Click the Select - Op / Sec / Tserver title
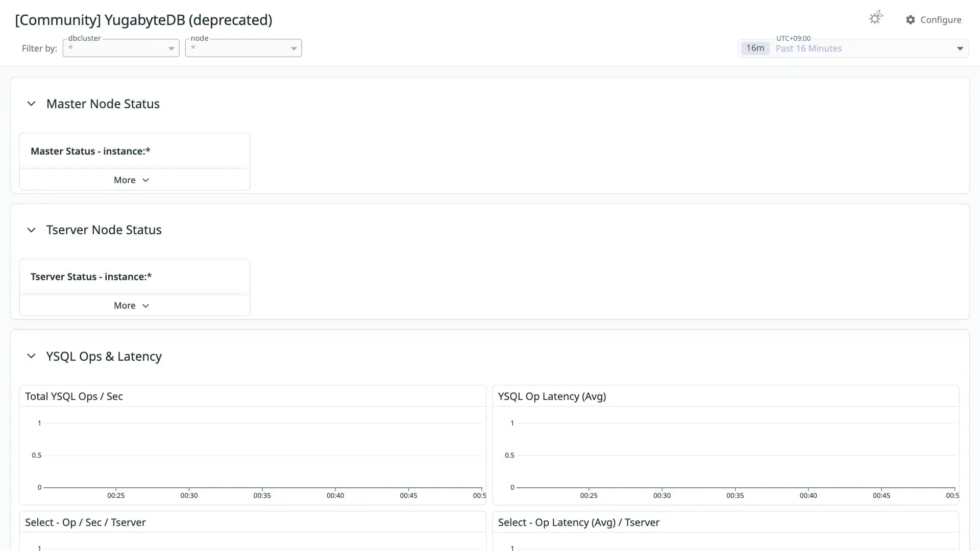This screenshot has height=551, width=980. [x=85, y=522]
